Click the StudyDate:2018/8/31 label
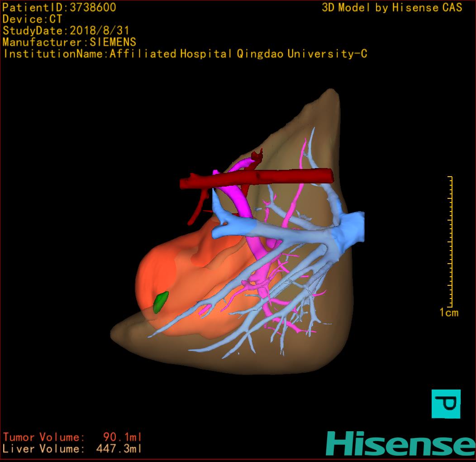476x462 pixels. coord(66,31)
